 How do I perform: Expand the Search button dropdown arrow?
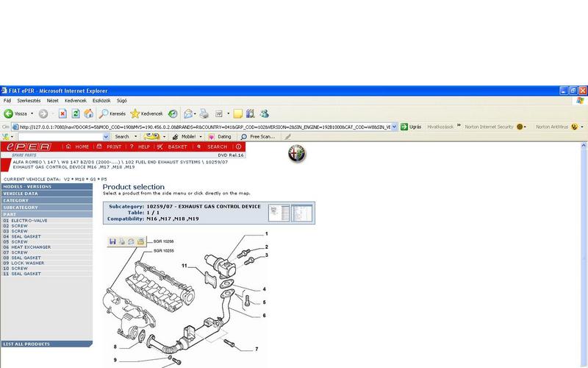point(136,137)
